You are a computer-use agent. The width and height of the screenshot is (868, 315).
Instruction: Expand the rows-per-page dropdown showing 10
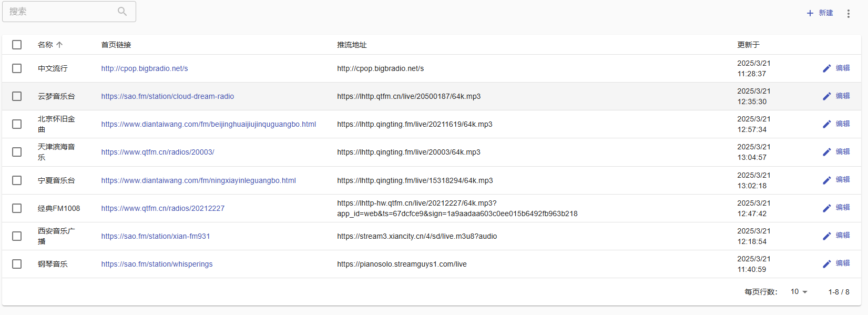pos(799,292)
